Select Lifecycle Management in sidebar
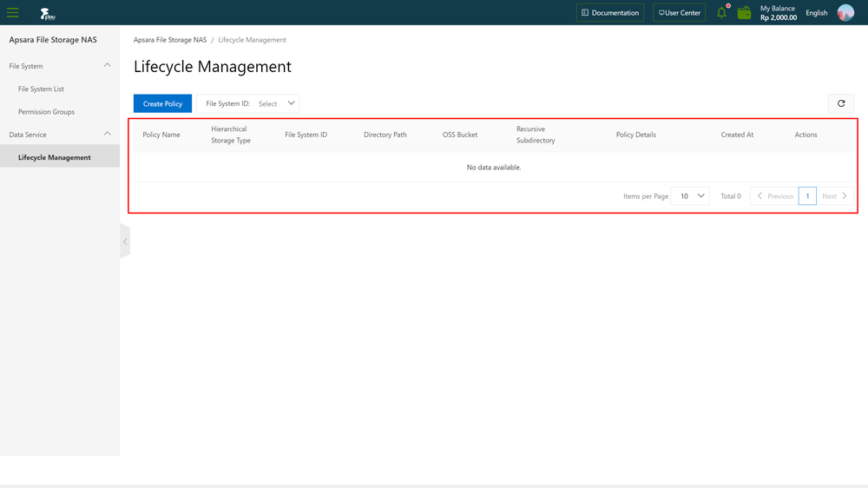Viewport: 868px width, 488px height. pos(60,157)
